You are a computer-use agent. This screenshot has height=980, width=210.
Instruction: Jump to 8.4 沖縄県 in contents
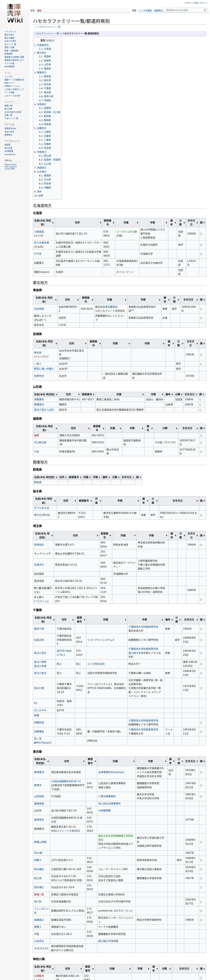(x=45, y=188)
